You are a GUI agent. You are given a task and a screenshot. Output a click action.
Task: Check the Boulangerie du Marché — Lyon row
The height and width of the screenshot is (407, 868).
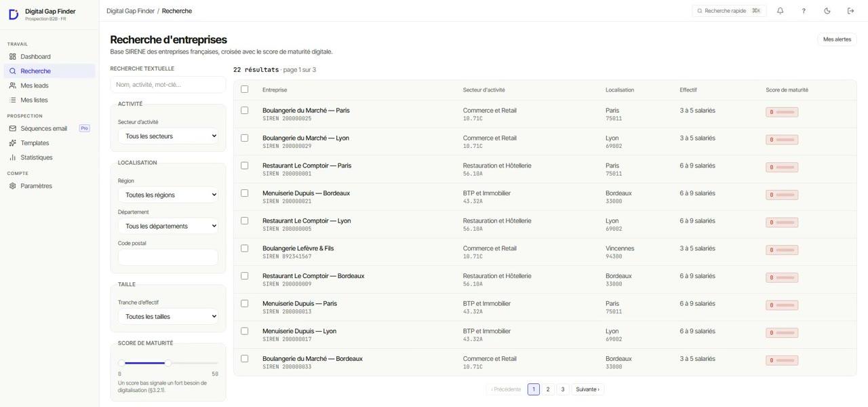245,138
